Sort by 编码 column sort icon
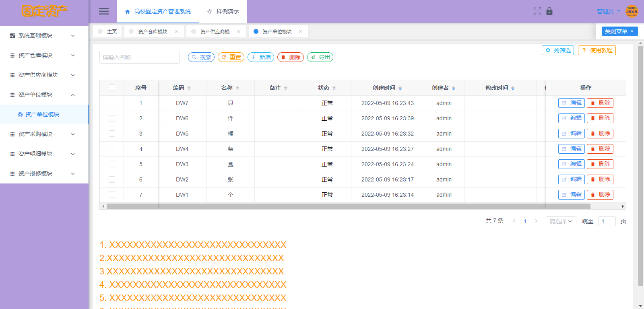 point(189,88)
